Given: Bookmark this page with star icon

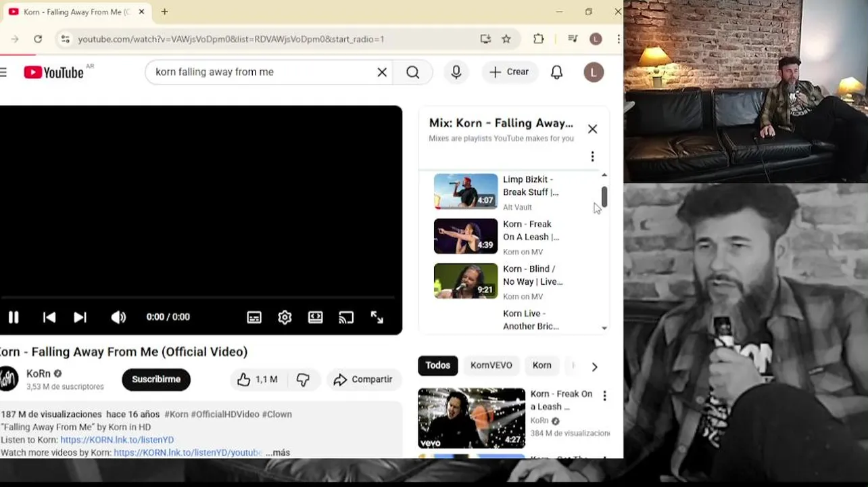Looking at the screenshot, I should tap(506, 39).
